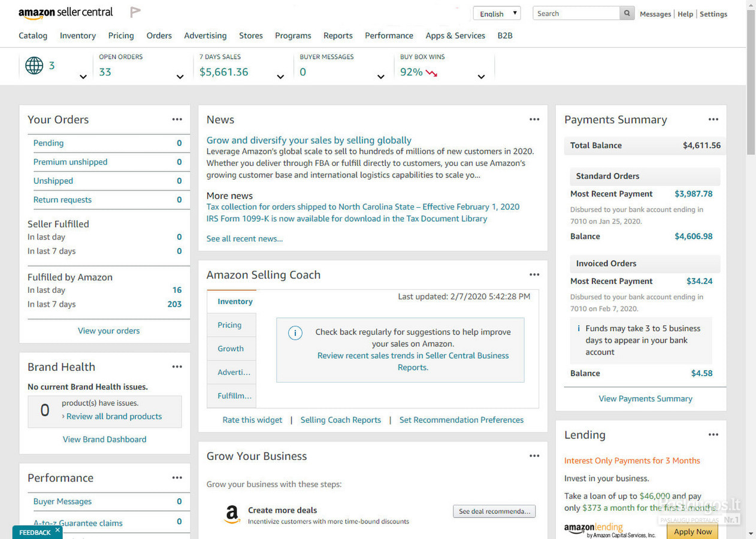
Task: Click the flag icon beside the logo
Action: [135, 13]
